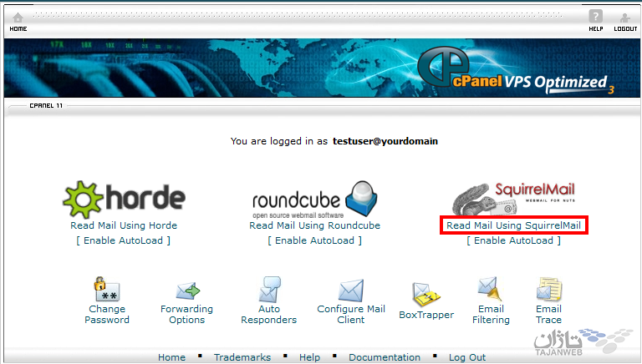Click Read Mail Using SquirrelMail link
642x364 pixels.
point(513,225)
